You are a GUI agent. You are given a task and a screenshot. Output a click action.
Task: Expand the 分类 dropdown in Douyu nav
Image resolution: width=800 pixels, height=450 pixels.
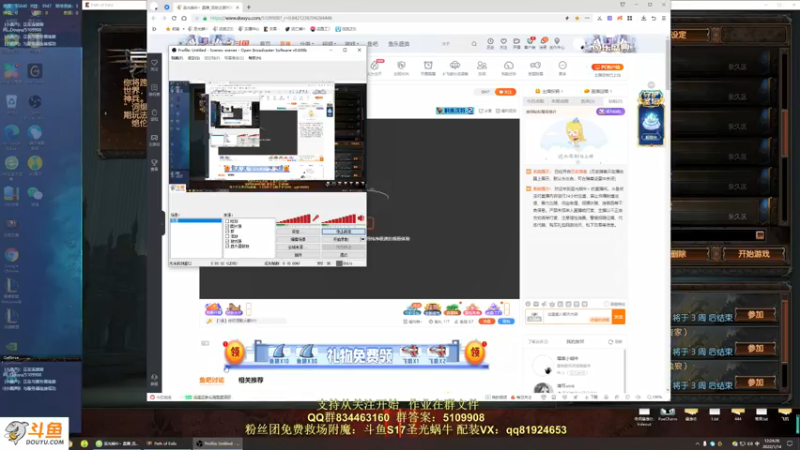tap(306, 44)
